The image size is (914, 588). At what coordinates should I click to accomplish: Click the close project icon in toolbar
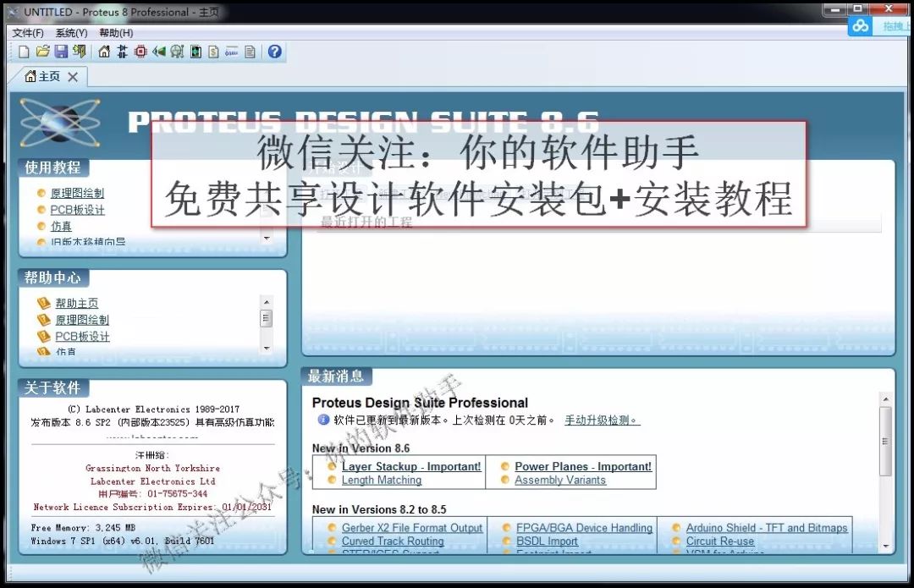(80, 52)
